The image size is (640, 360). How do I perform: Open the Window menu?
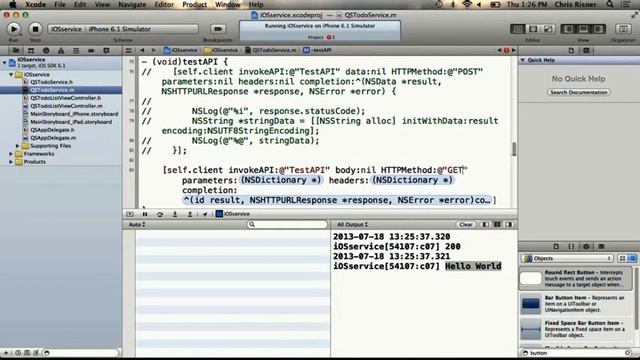pyautogui.click(x=227, y=4)
